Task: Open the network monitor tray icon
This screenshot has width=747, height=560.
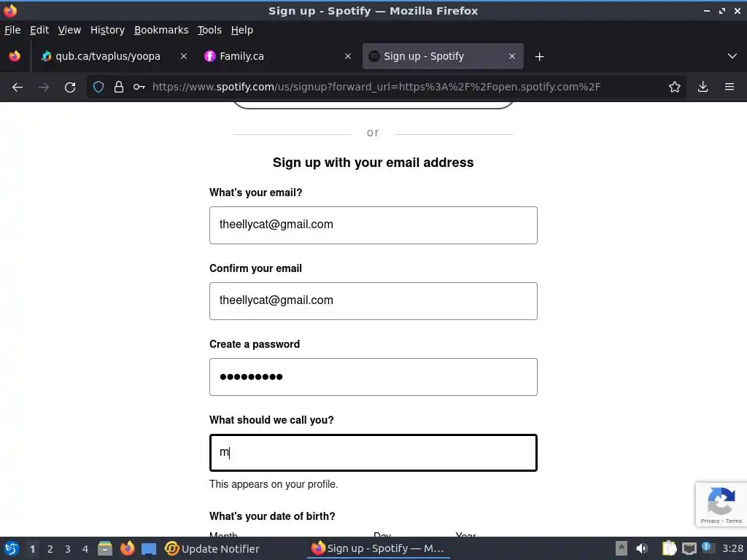Action: 689,548
